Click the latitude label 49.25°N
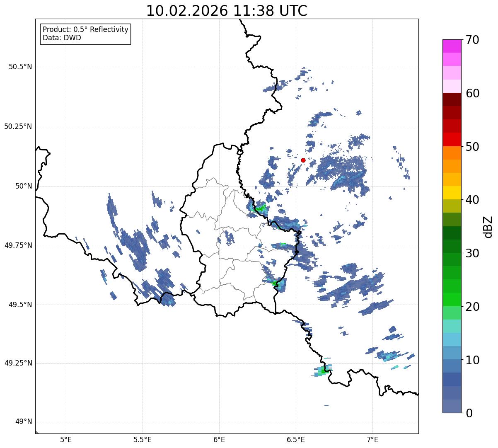Image resolution: width=498 pixels, height=448 pixels. pos(18,363)
